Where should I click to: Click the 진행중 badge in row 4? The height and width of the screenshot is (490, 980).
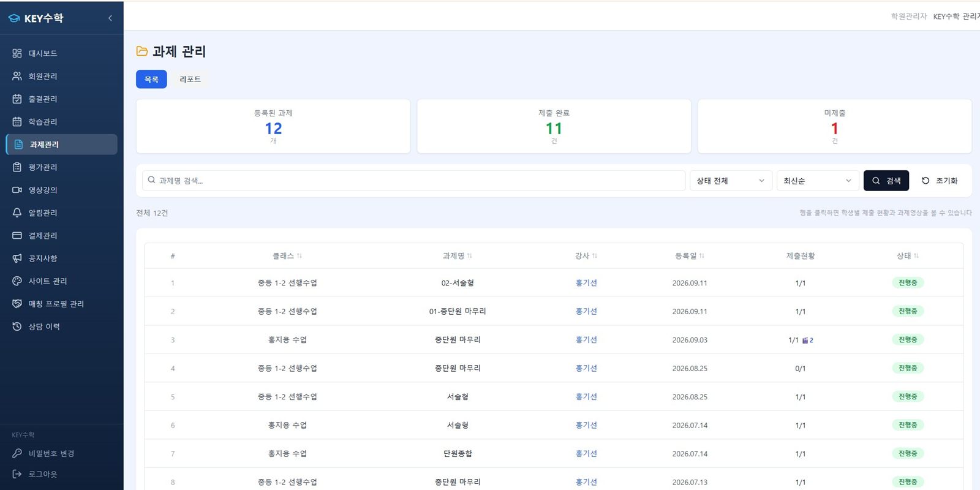tap(908, 368)
